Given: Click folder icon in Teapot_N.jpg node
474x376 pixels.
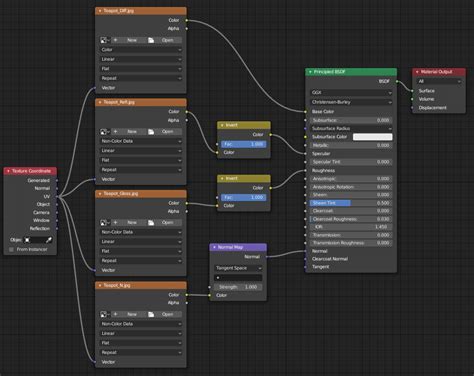Looking at the screenshot, I should click(151, 314).
